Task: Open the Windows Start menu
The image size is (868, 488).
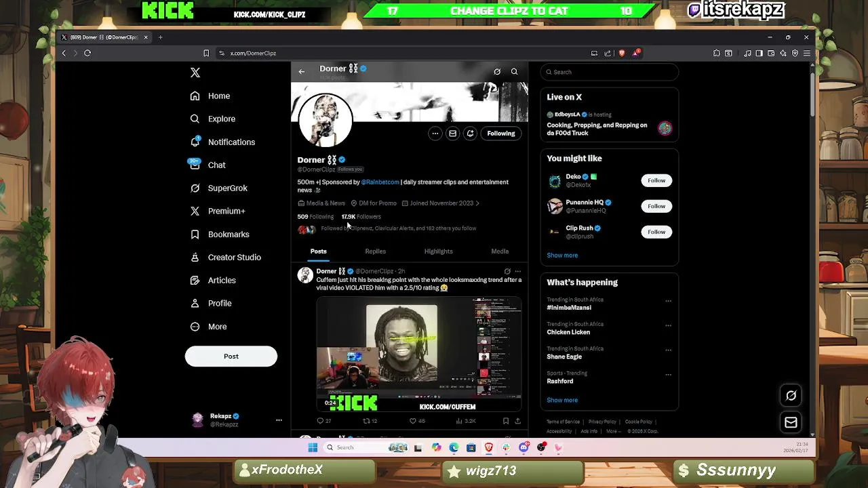Action: point(313,447)
